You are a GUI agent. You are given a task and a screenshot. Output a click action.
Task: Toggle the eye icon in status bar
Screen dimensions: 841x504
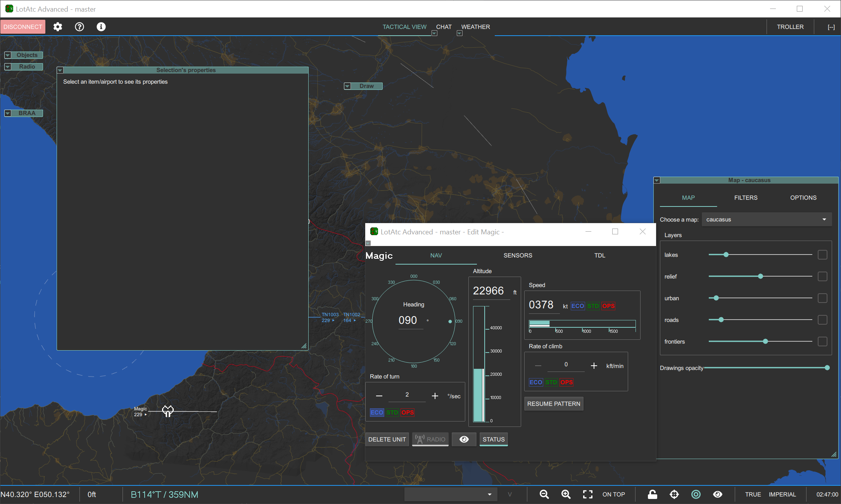pyautogui.click(x=718, y=494)
